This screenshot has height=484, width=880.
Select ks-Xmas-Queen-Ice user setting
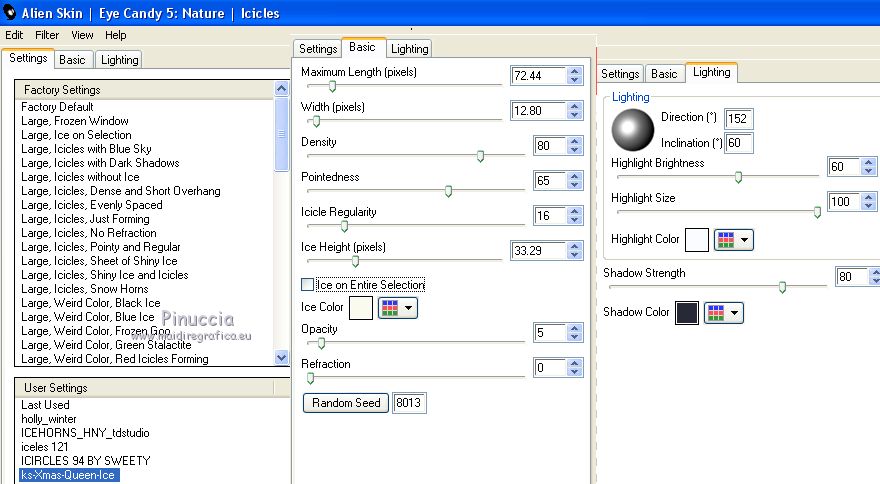[x=68, y=475]
